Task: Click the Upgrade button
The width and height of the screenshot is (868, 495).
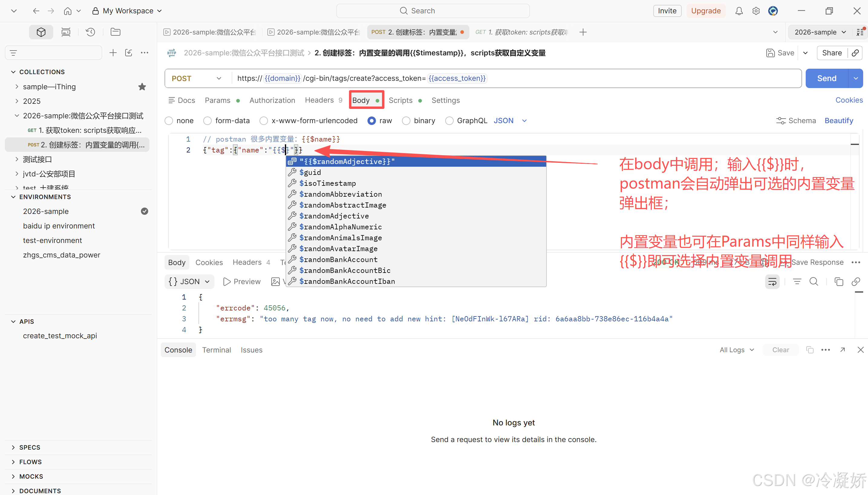Action: click(x=706, y=11)
